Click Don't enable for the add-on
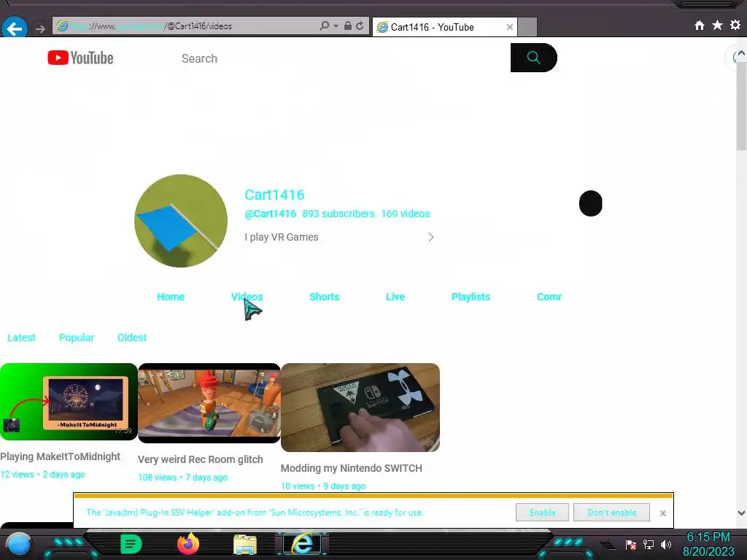This screenshot has height=560, width=747. (612, 513)
